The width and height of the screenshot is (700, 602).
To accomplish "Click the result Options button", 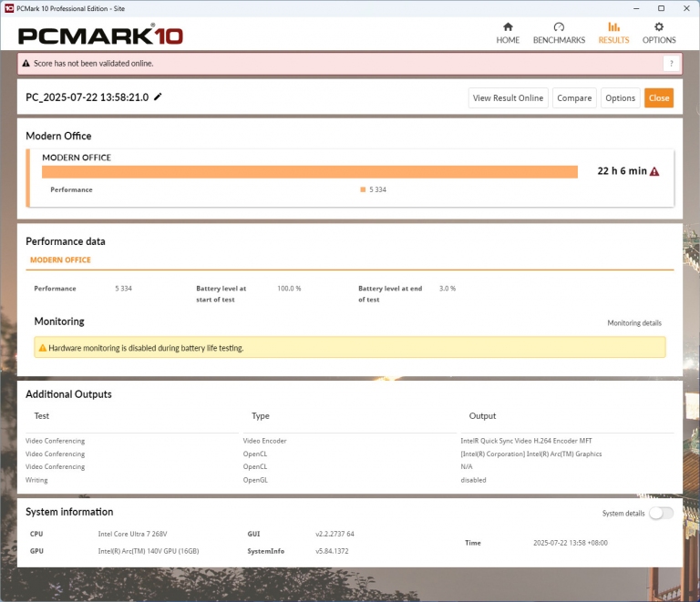I will click(620, 98).
